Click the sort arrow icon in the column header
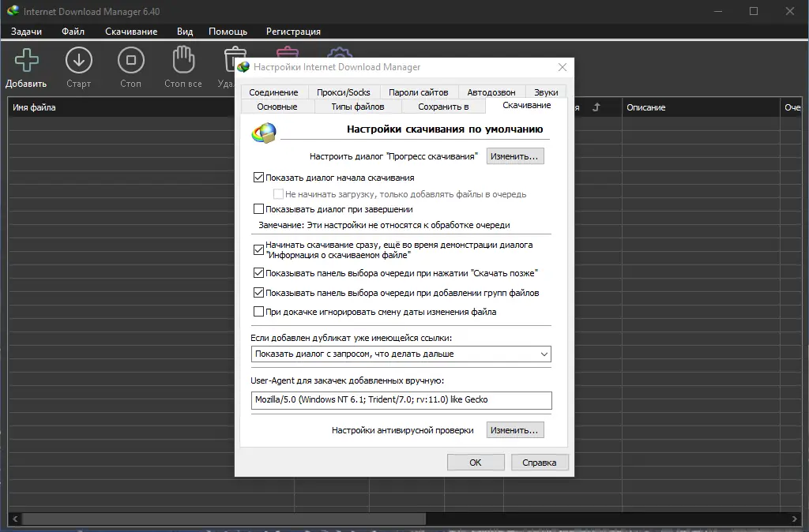 click(596, 107)
